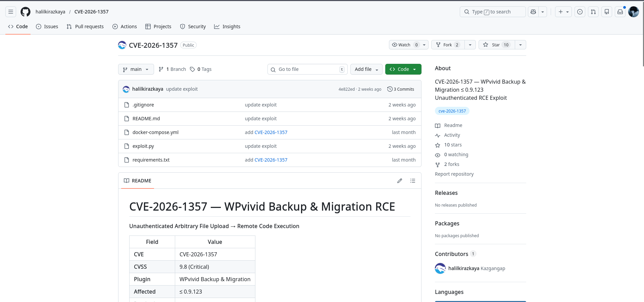Show the README outline list icon

413,181
